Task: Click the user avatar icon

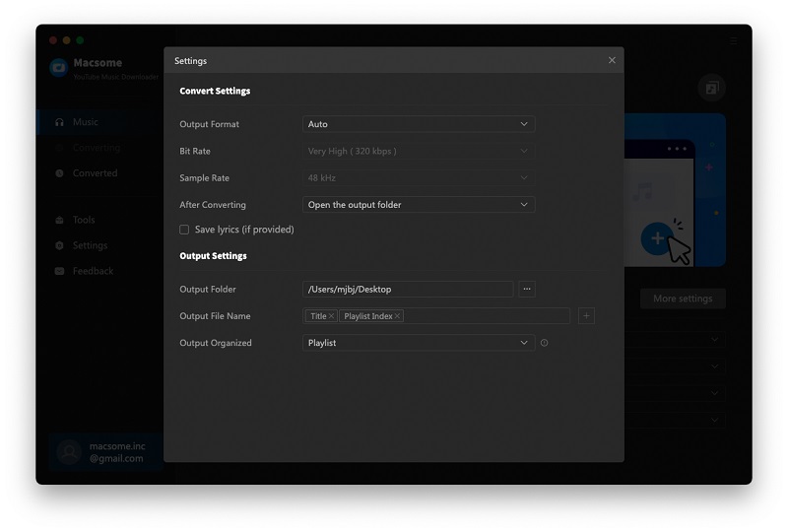Action: 69,452
